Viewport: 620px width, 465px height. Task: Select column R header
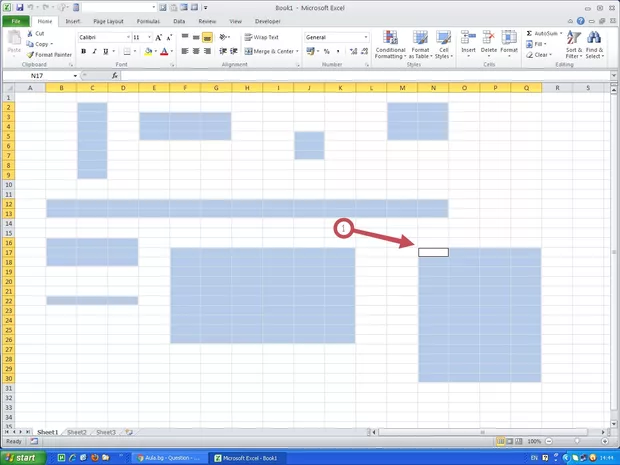tap(557, 88)
